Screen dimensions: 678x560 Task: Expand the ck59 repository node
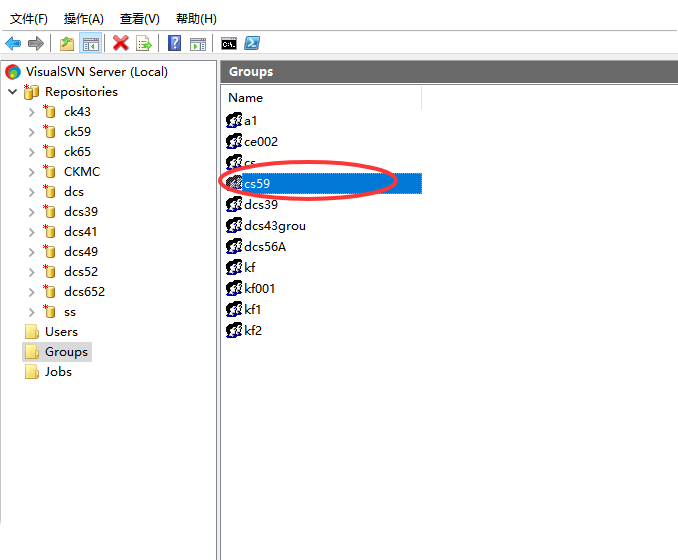31,132
